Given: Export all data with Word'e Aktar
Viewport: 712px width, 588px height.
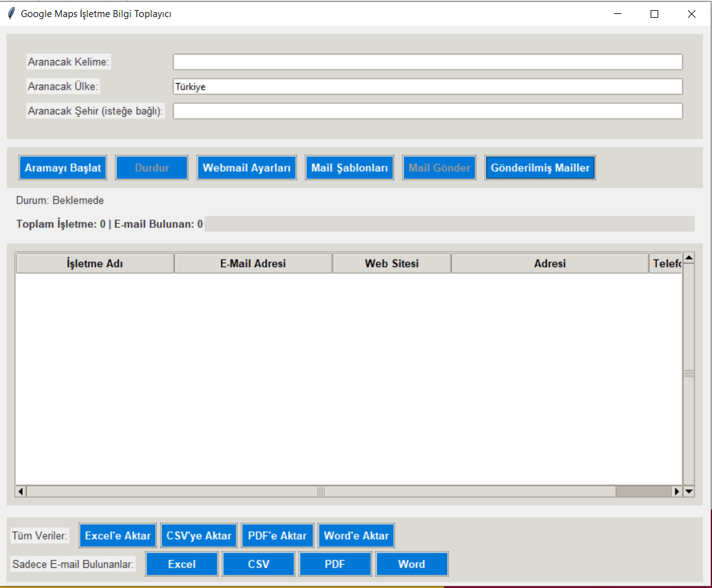Looking at the screenshot, I should click(356, 536).
